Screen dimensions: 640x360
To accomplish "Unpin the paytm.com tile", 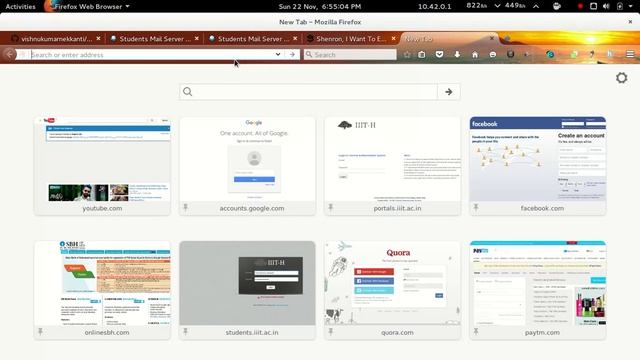I will [x=476, y=332].
